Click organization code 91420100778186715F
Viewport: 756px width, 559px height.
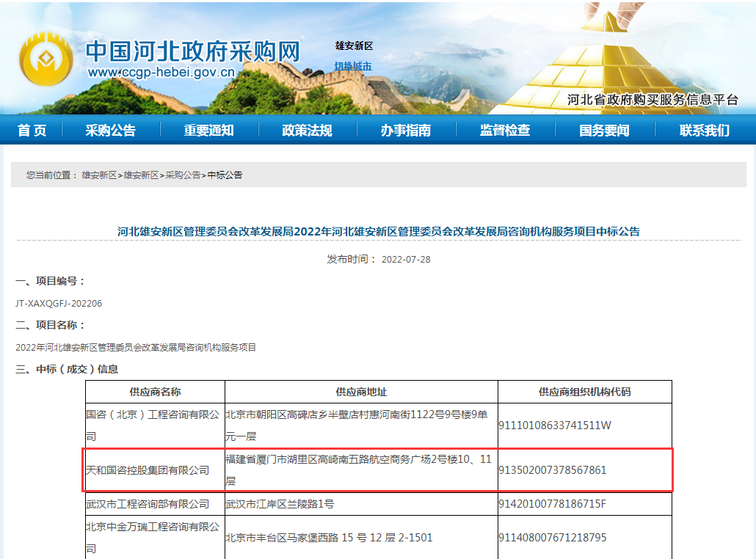(x=552, y=504)
